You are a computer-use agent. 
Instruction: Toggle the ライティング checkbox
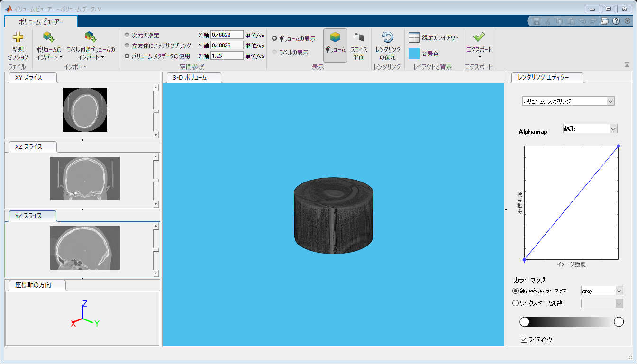[x=524, y=339]
